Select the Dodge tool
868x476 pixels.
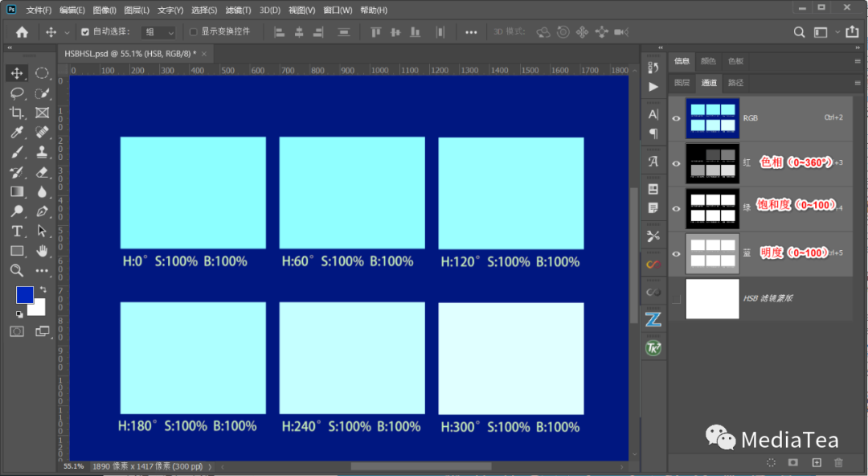(17, 211)
